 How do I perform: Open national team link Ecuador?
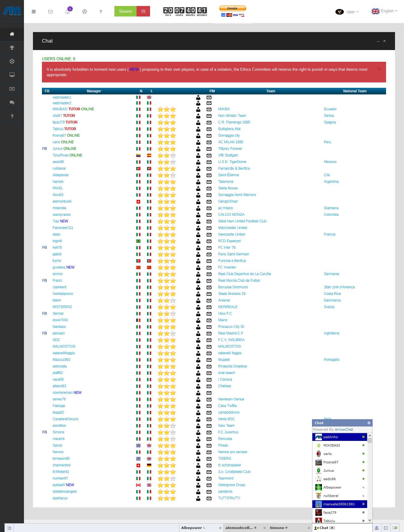(x=330, y=109)
